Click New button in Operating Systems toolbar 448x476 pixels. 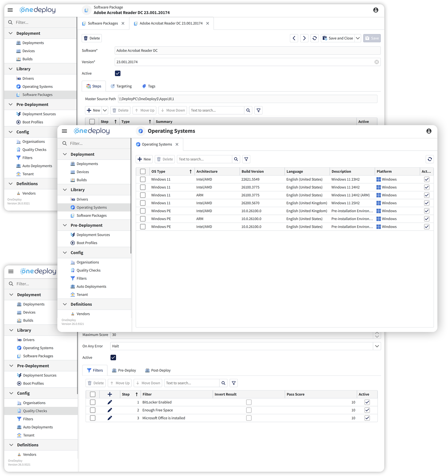144,159
